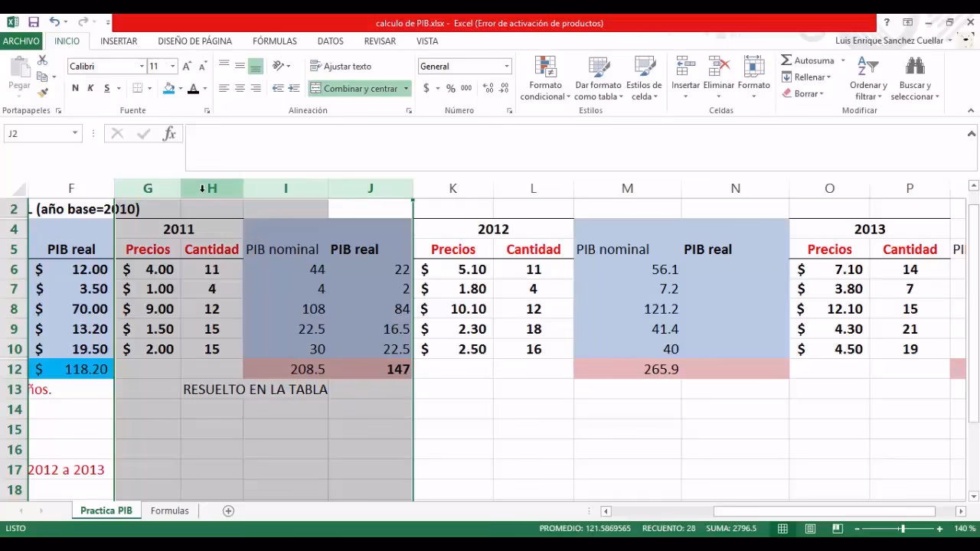Open the Formulas sheet tab
The height and width of the screenshot is (551, 980).
pos(169,510)
